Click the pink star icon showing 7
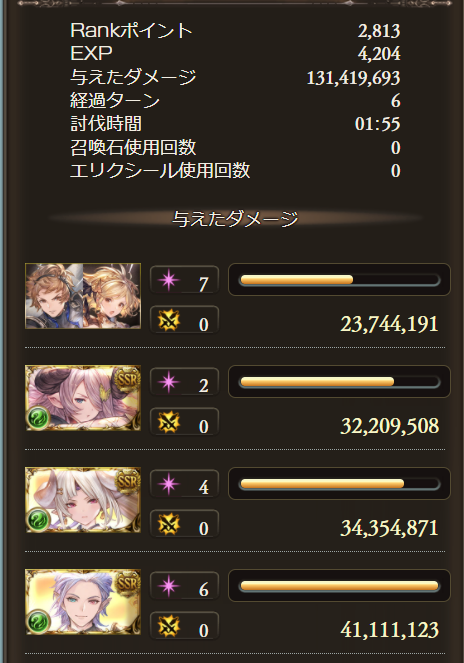This screenshot has height=663, width=464. [168, 280]
